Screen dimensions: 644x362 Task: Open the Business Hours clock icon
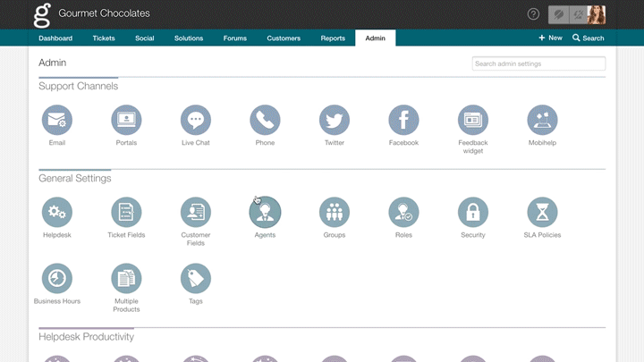[x=57, y=278]
